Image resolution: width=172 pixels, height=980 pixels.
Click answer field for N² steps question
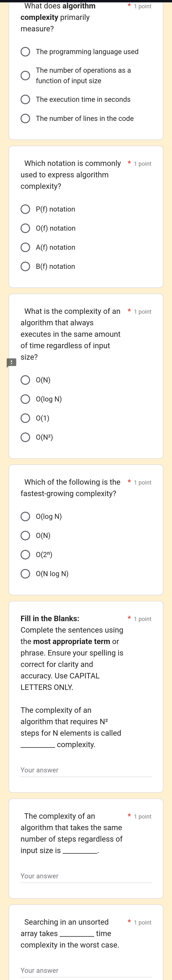tap(86, 770)
